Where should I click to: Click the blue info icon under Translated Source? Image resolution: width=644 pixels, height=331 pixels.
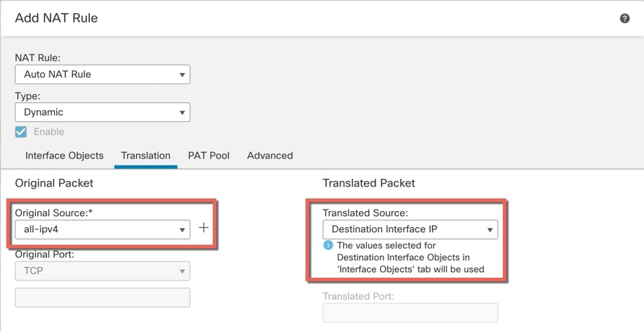pyautogui.click(x=328, y=245)
